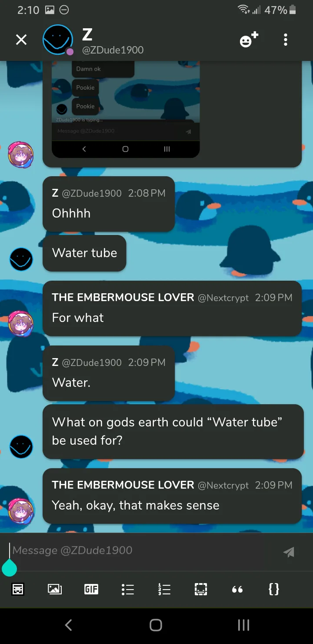Open the sticker or emoji picker icon
This screenshot has width=313, height=644.
(x=18, y=589)
